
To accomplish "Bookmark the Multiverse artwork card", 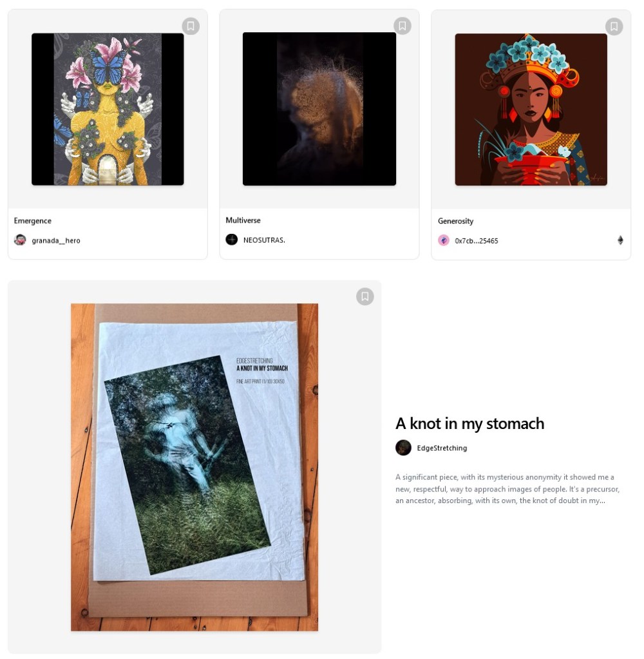I will 402,26.
